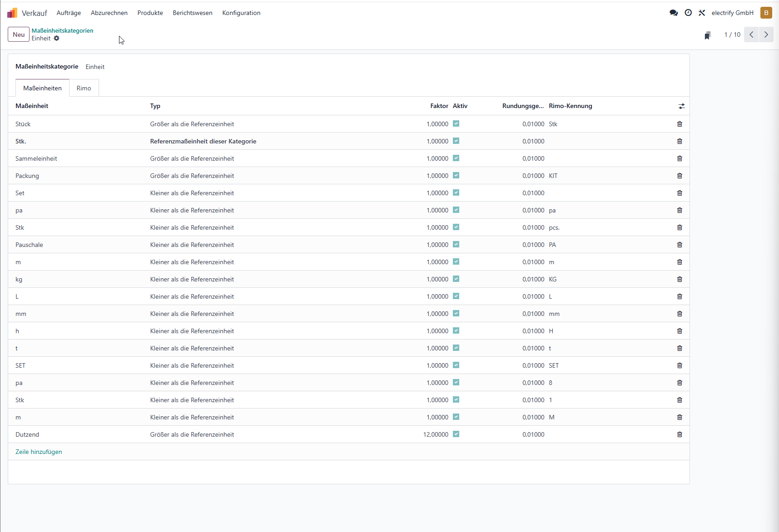Delete the h row
Image resolution: width=779 pixels, height=532 pixels.
point(680,331)
